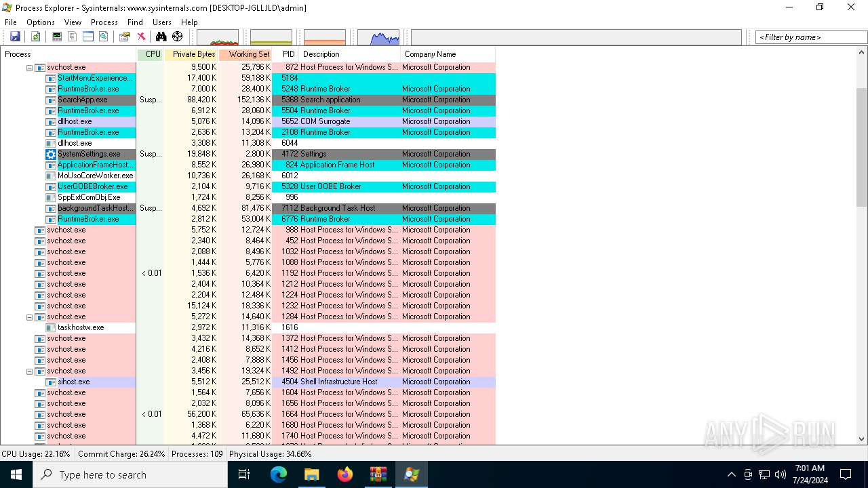Toggle the Show Lower Pane icon
The width and height of the screenshot is (868, 488).
pos(88,37)
